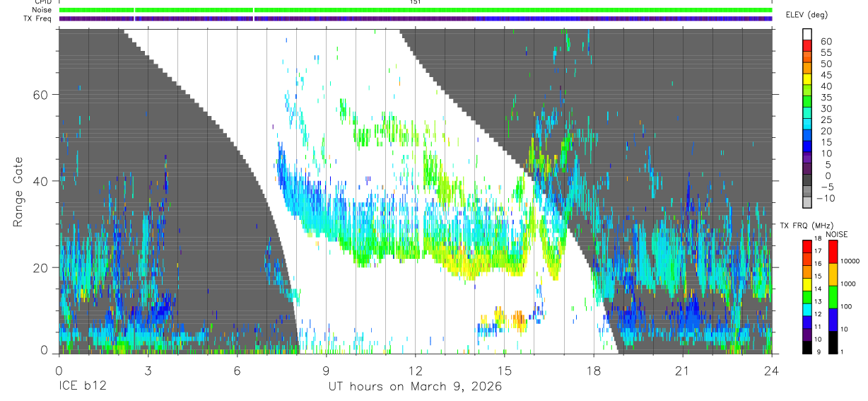Click the blue-purple TX Freq strip above plot
The width and height of the screenshot is (868, 401).
[x=416, y=18]
